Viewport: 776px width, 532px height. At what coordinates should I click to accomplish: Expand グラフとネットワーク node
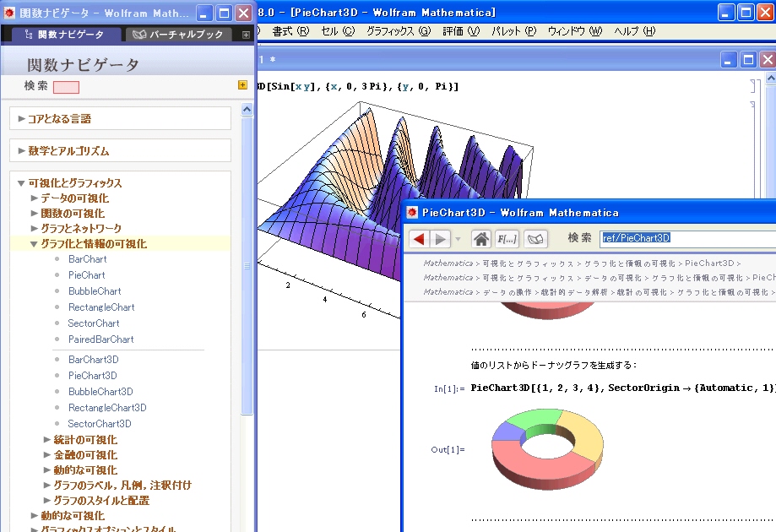coord(34,228)
